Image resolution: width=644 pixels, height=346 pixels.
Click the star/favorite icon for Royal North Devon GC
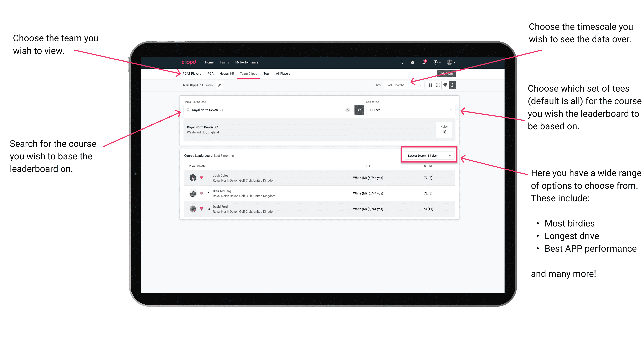click(359, 110)
